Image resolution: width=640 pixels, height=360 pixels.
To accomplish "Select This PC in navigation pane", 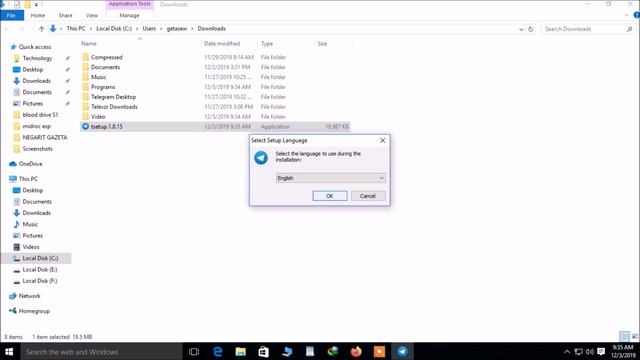I will pyautogui.click(x=28, y=179).
